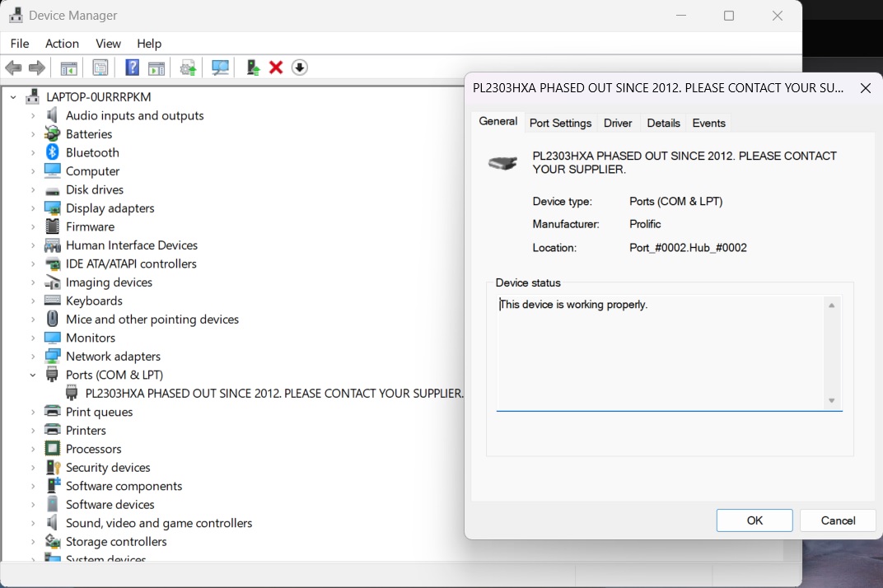This screenshot has width=883, height=588.
Task: Click the Disable device down-arrow icon
Action: coord(300,68)
